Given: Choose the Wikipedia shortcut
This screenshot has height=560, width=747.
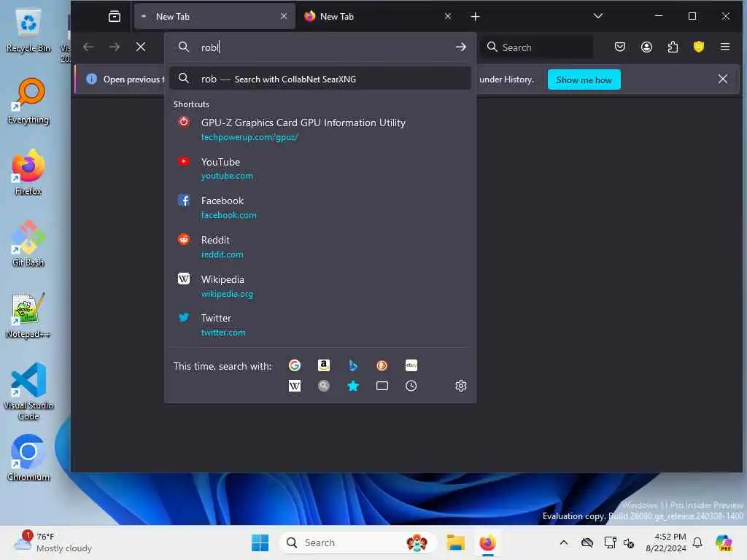Looking at the screenshot, I should (320, 286).
